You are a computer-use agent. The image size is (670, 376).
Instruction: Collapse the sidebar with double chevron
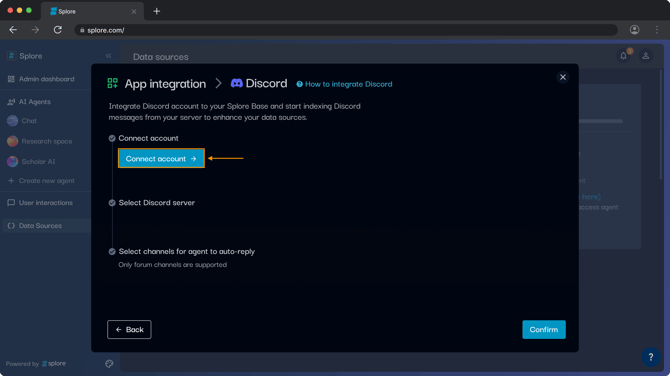[x=109, y=56]
